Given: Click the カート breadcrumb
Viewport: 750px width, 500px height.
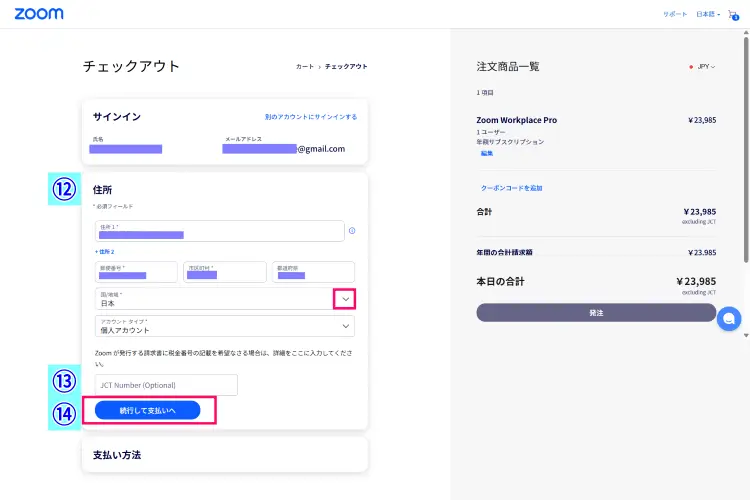Looking at the screenshot, I should pos(305,67).
